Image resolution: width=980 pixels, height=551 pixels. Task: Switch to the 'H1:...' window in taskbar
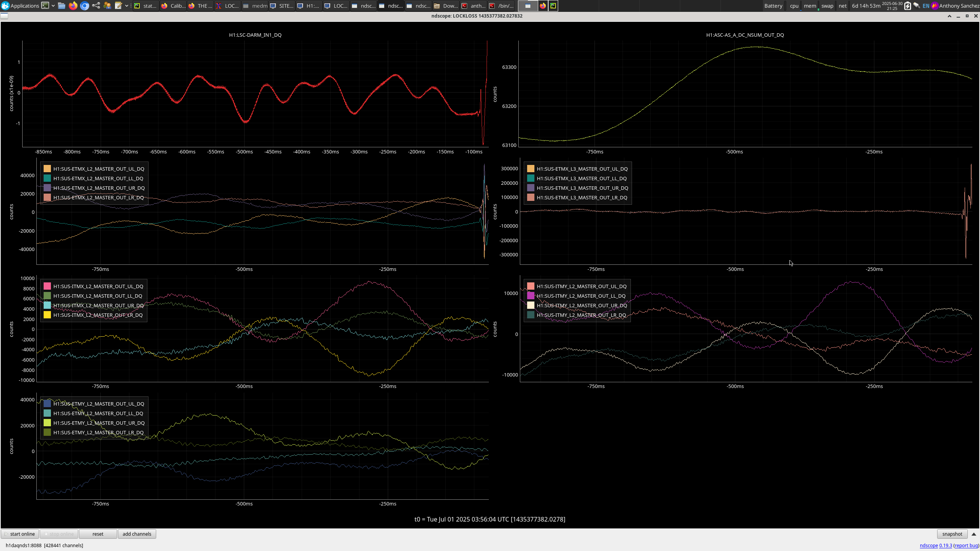[x=309, y=6]
